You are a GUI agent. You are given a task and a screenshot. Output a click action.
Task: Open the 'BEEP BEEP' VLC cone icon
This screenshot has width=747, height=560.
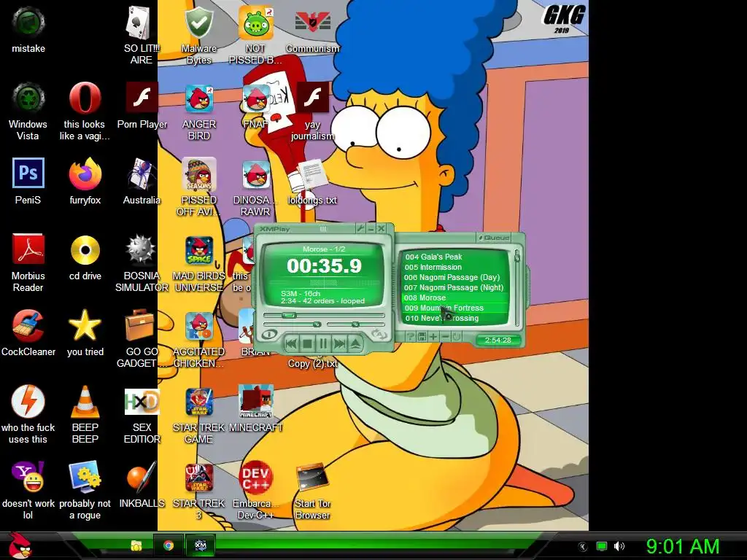(85, 413)
